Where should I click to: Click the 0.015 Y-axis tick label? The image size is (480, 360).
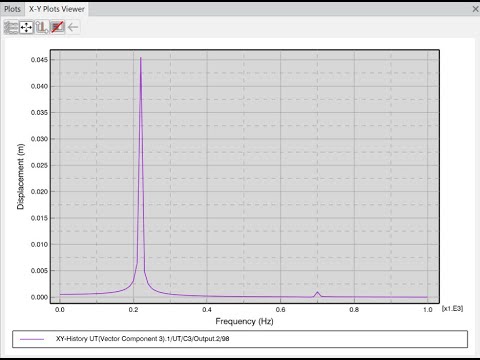(x=39, y=218)
